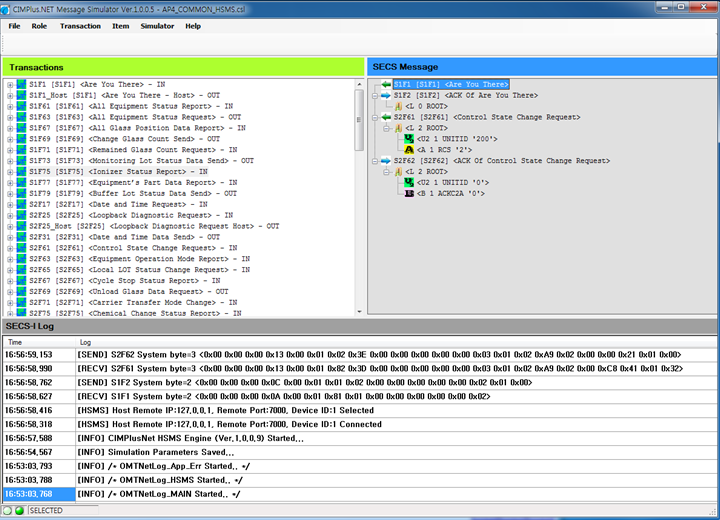The height and width of the screenshot is (520, 720).
Task: Expand the S2F25 Loopback Diagnostic Request node
Action: 10,215
